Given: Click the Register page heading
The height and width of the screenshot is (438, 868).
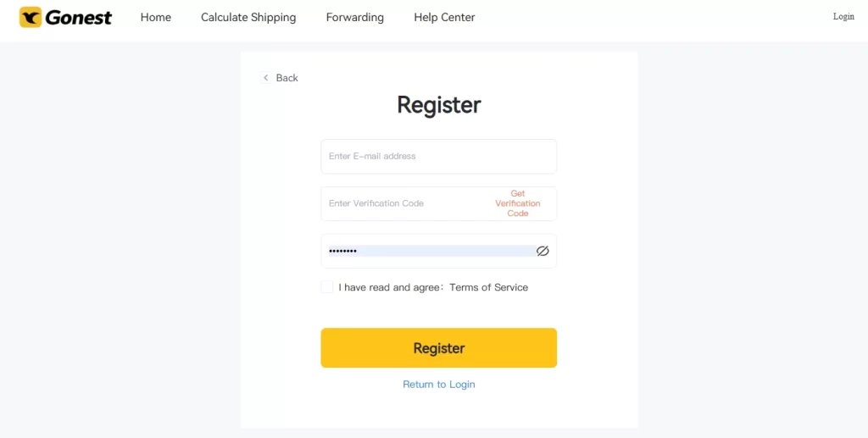Looking at the screenshot, I should coord(439,105).
